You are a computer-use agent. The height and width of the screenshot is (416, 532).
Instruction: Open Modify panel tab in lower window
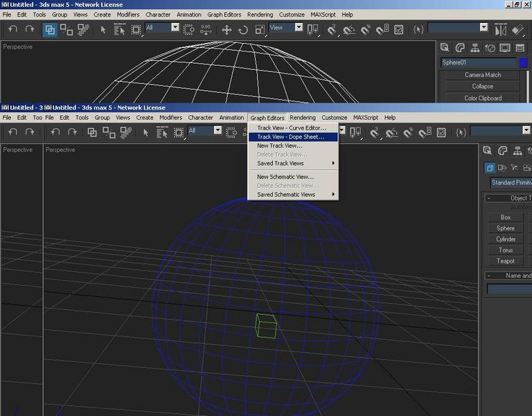click(x=502, y=150)
